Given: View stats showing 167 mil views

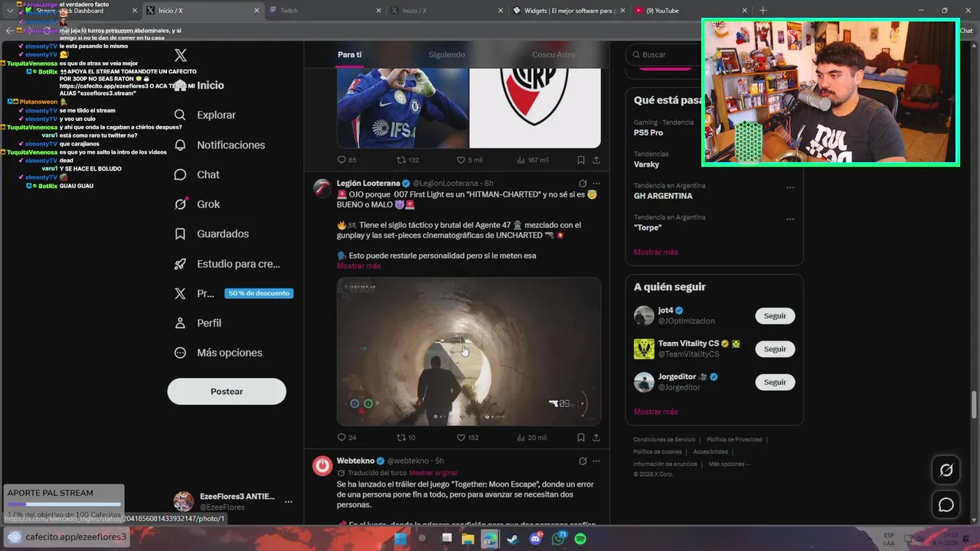Looking at the screenshot, I should [x=533, y=160].
